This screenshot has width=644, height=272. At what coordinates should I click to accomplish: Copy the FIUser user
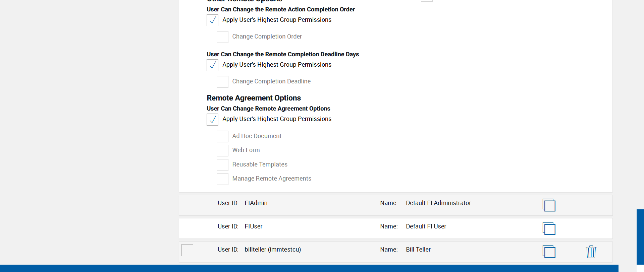(x=549, y=228)
